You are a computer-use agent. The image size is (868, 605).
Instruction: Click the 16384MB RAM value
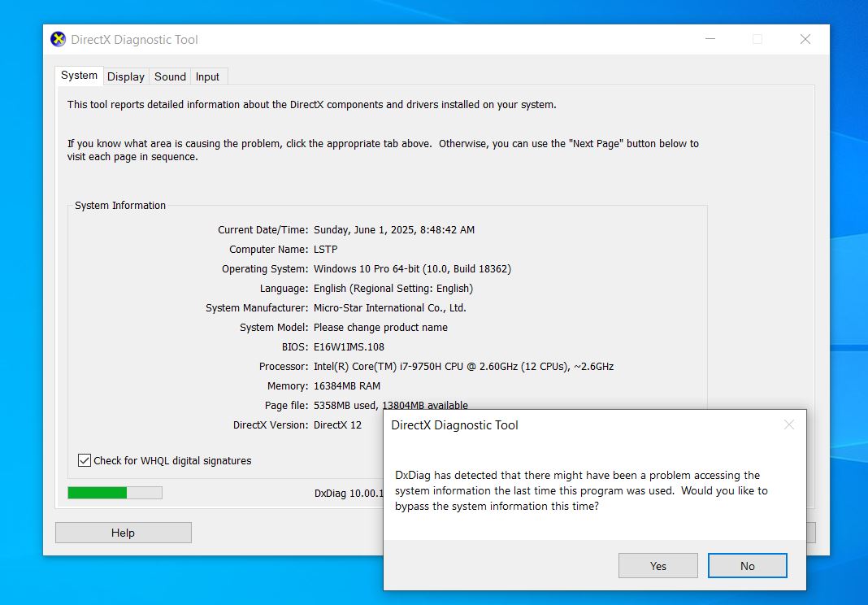(346, 385)
